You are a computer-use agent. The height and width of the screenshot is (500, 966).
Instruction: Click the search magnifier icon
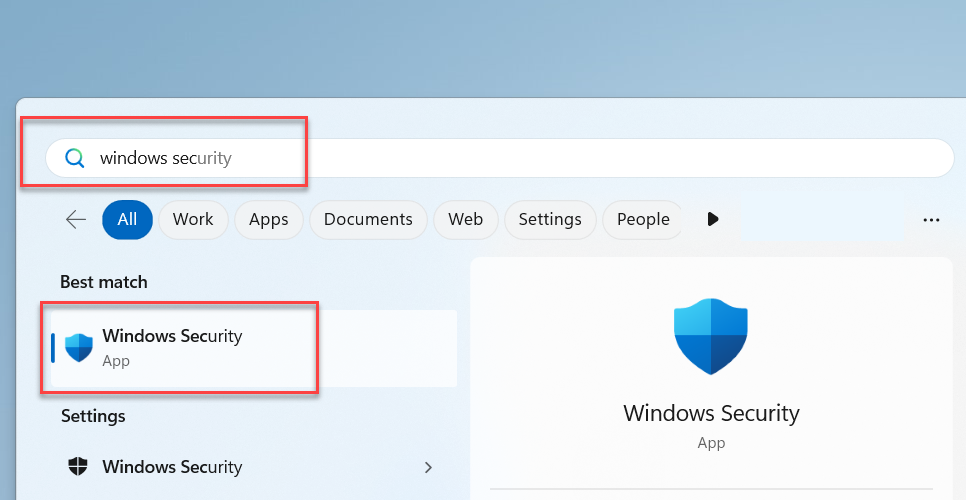[75, 158]
